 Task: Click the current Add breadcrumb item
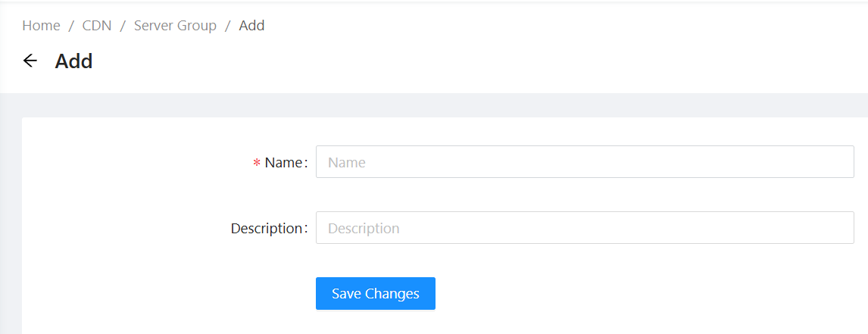click(x=251, y=26)
